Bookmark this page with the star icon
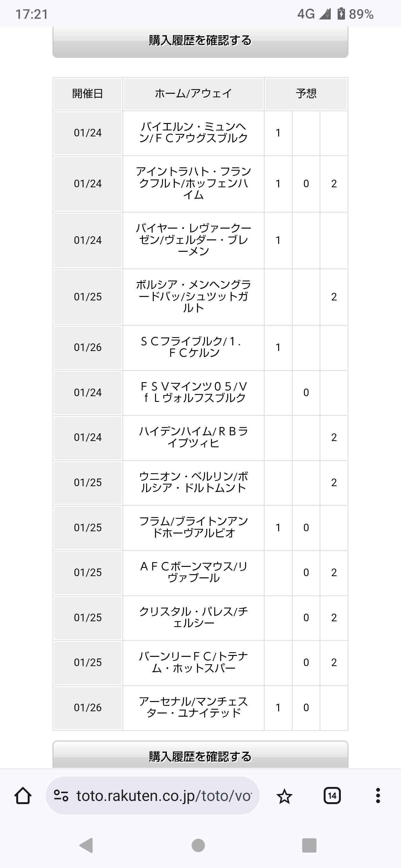The image size is (401, 868). [x=284, y=796]
